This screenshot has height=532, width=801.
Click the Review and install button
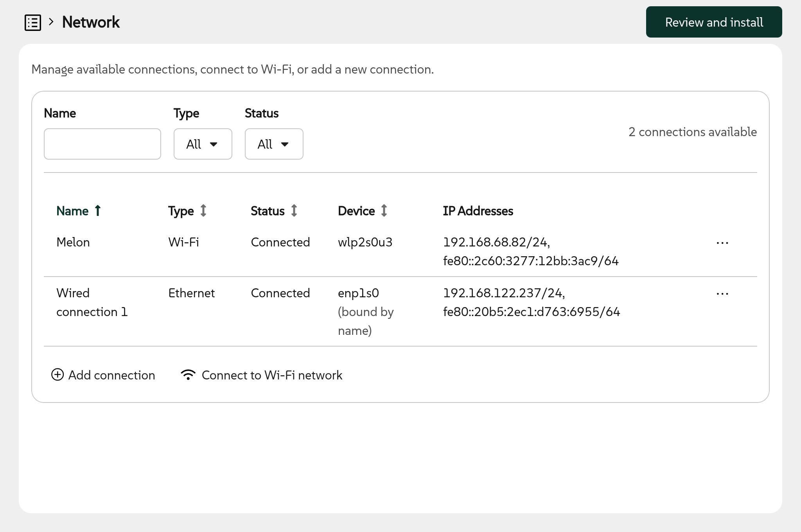[713, 22]
